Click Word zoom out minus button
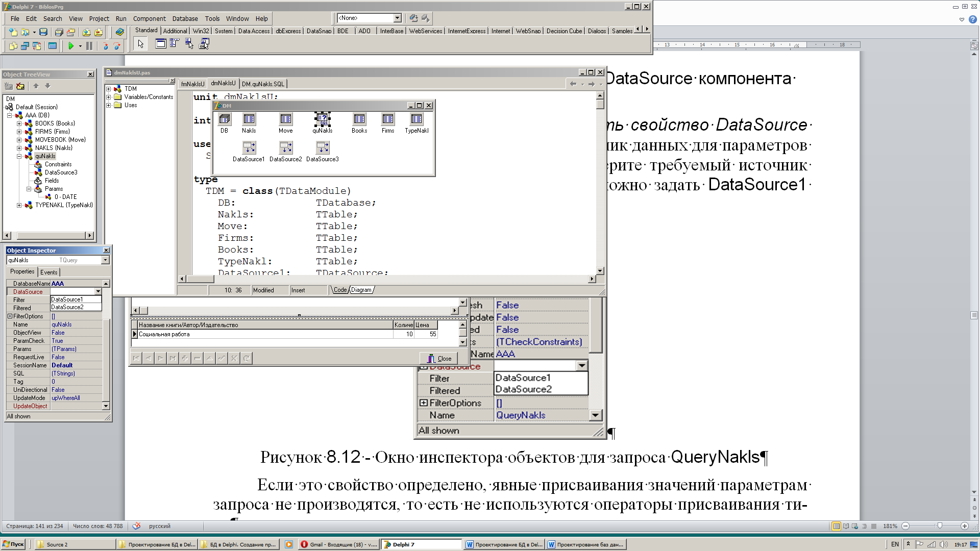980x551 pixels. [905, 526]
